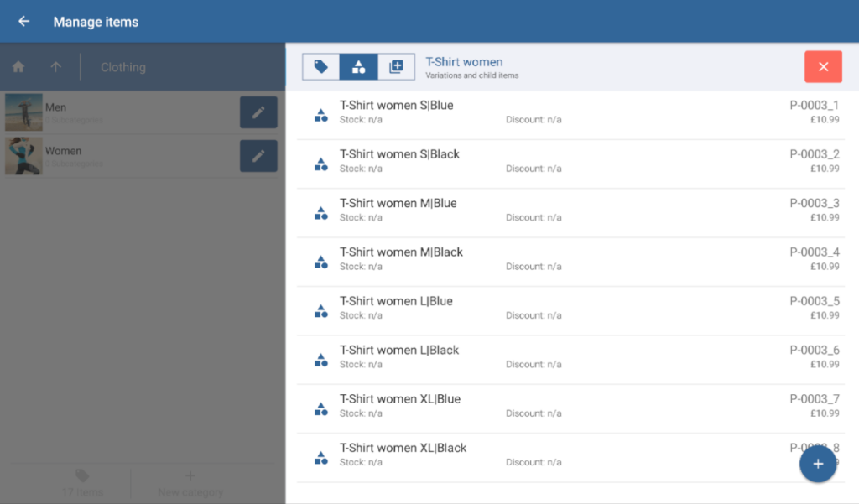Open the Men category thumbnail

23,112
